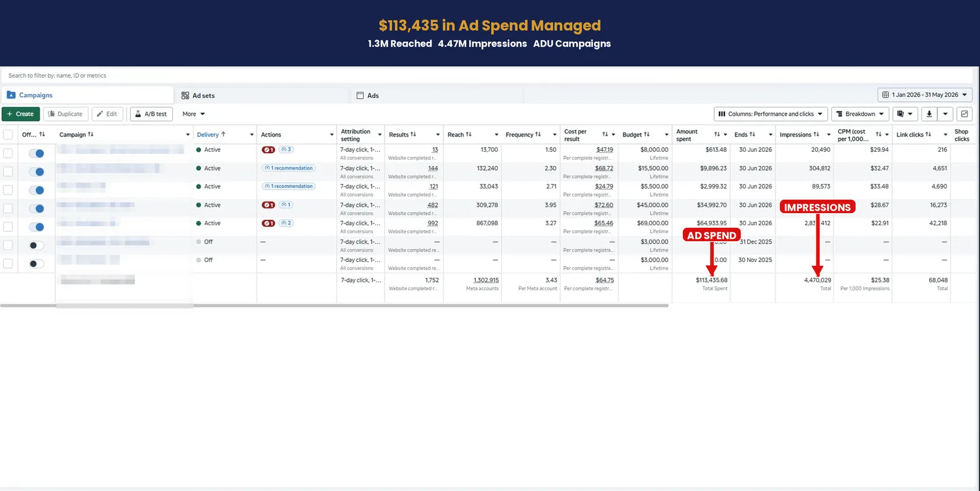Open the reports dropdown button
This screenshot has width=980, height=491.
905,114
